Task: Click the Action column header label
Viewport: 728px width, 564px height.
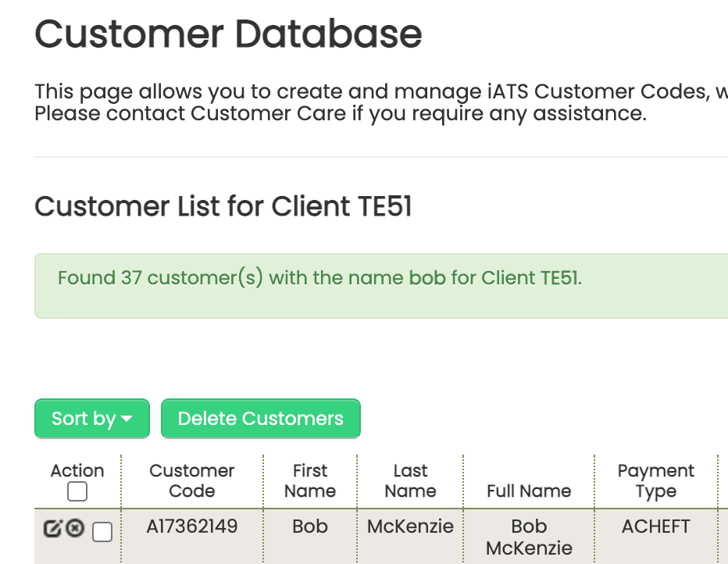Action: 77,471
